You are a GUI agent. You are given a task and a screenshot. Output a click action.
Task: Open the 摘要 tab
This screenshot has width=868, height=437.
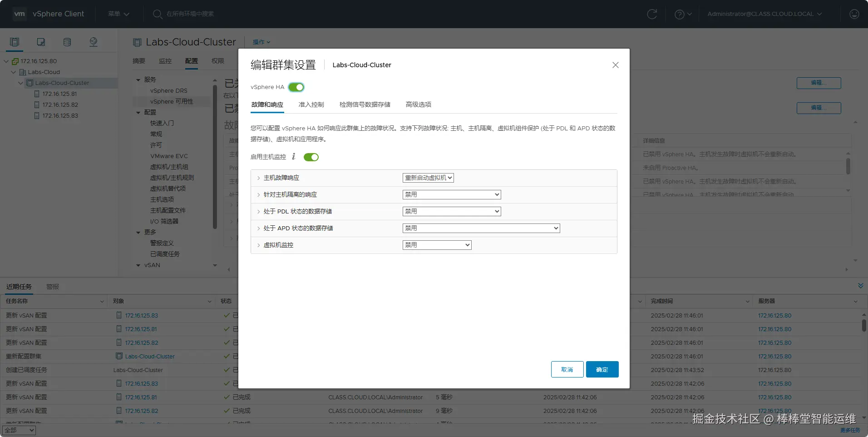pos(139,61)
